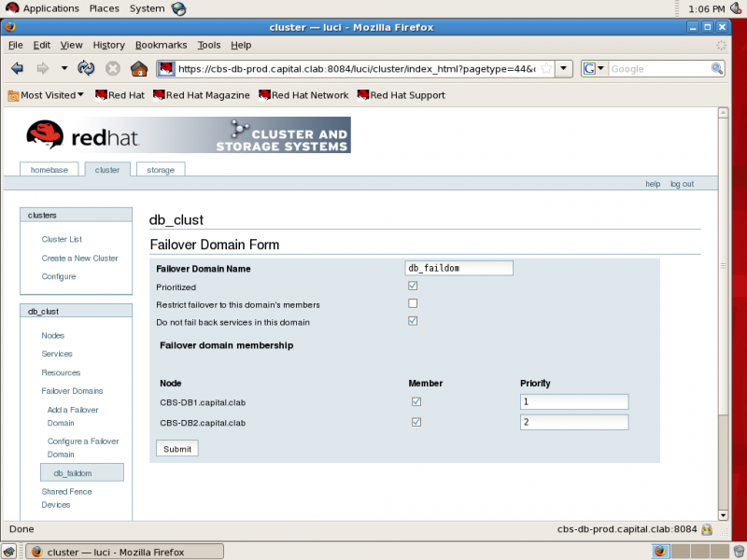Toggle Restrict failover to domain's members checkbox

(413, 303)
